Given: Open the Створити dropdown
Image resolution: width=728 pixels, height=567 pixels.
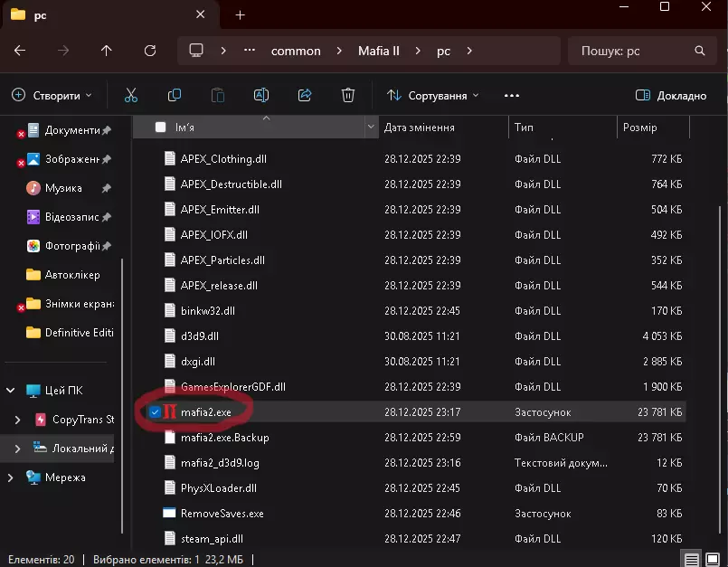Looking at the screenshot, I should [52, 95].
